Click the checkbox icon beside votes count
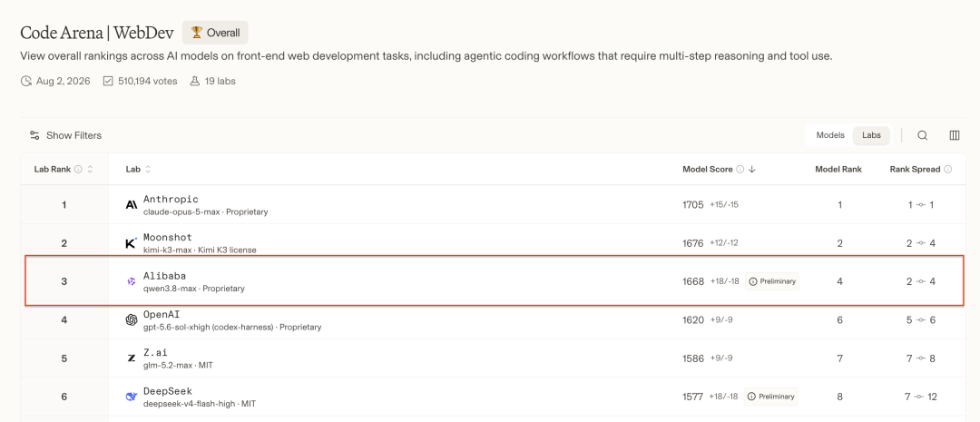The height and width of the screenshot is (422, 980). pyautogui.click(x=108, y=82)
